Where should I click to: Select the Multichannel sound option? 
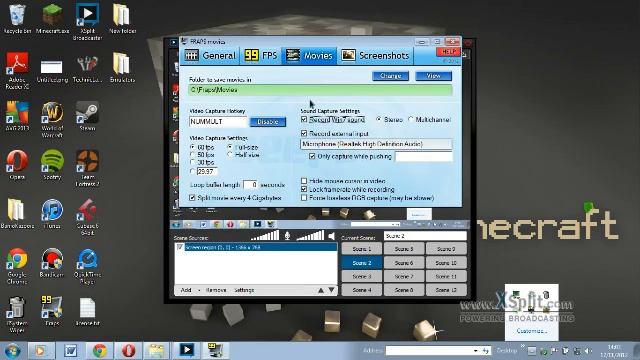click(411, 120)
